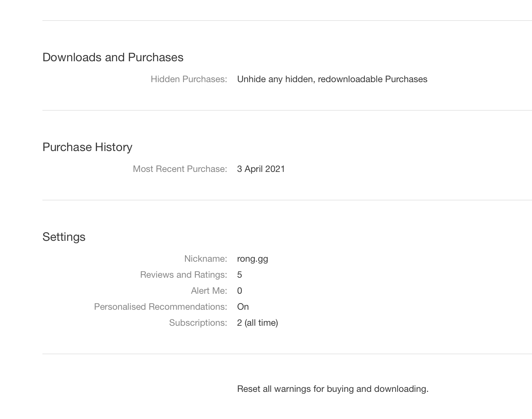The height and width of the screenshot is (419, 532).
Task: Click the Alert Me label
Action: click(x=209, y=291)
